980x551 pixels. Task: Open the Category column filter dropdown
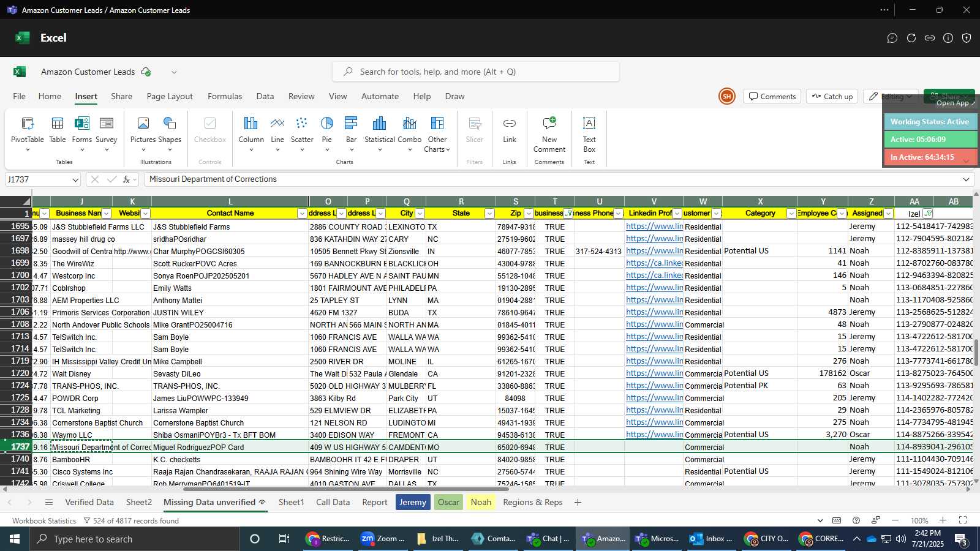click(x=791, y=214)
